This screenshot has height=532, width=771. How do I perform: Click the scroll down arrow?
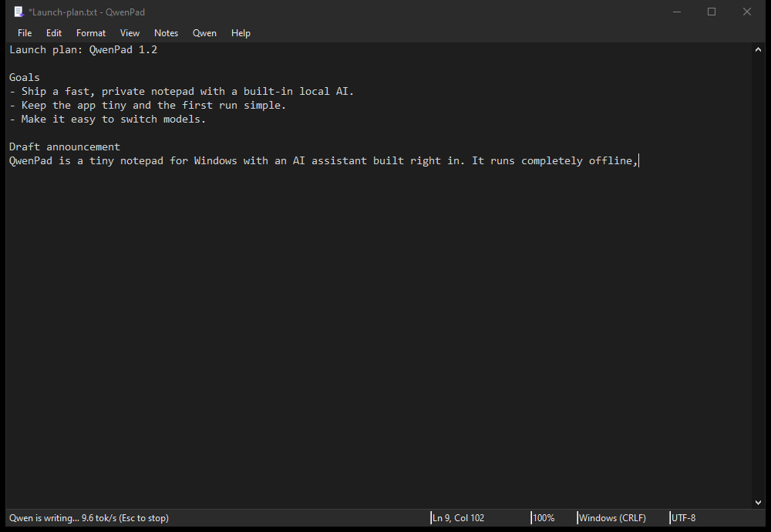click(758, 503)
